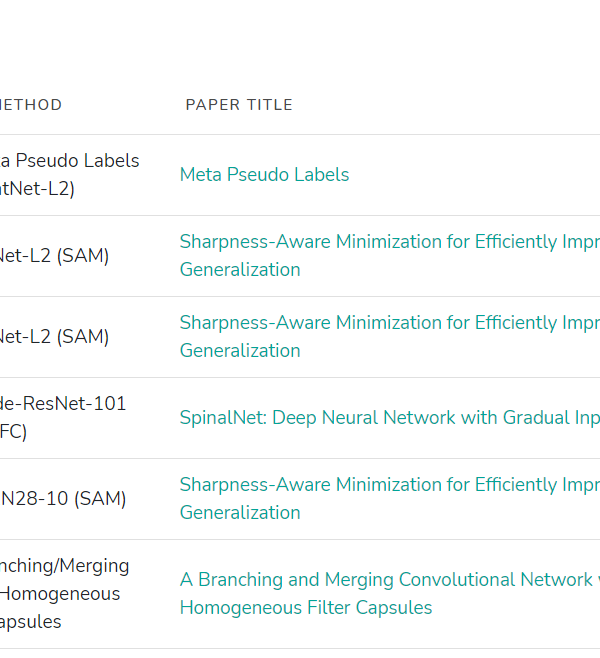Viewport: 600px width, 658px height.
Task: Click the METHOD column header
Action: coord(31,105)
